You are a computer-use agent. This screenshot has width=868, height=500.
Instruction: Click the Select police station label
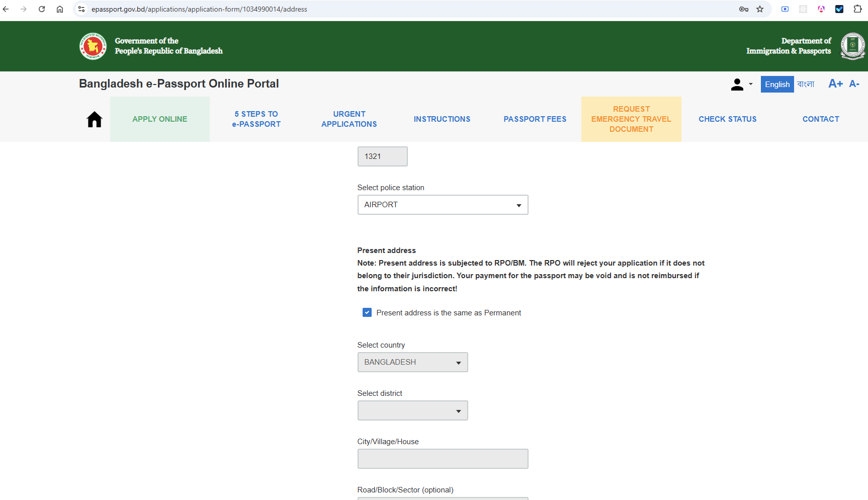(x=391, y=188)
